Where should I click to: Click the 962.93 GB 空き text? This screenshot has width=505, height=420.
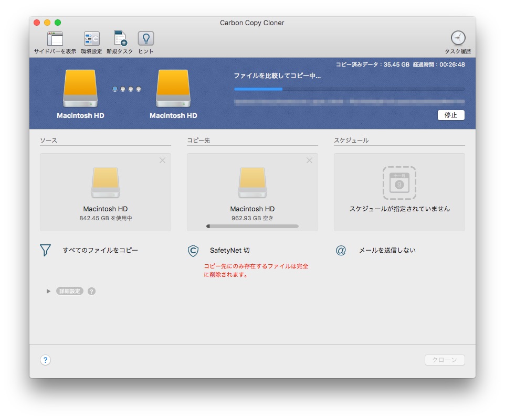click(x=252, y=218)
